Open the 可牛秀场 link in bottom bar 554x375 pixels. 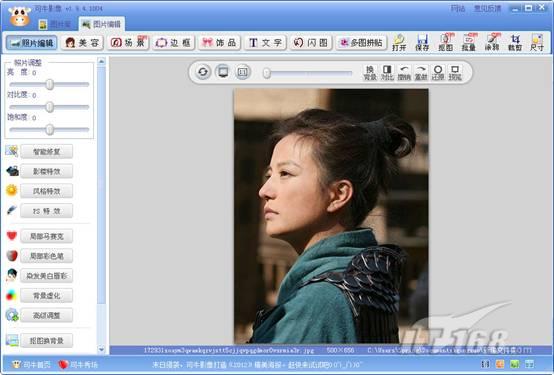point(78,364)
